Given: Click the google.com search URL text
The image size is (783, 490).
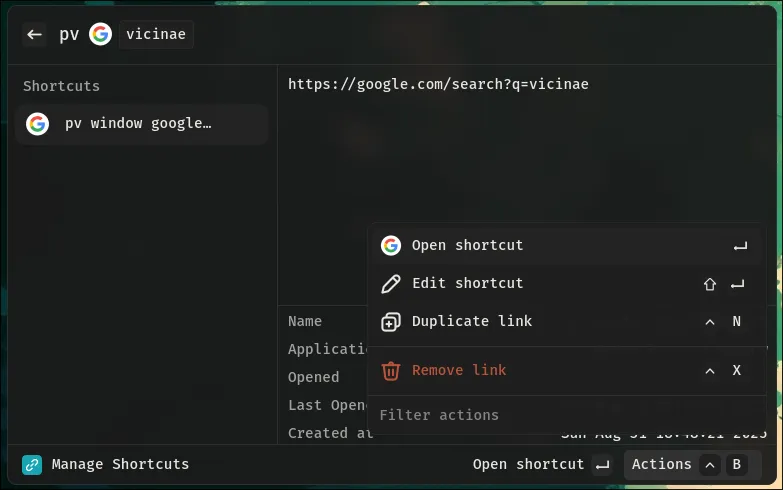Looking at the screenshot, I should coord(438,84).
